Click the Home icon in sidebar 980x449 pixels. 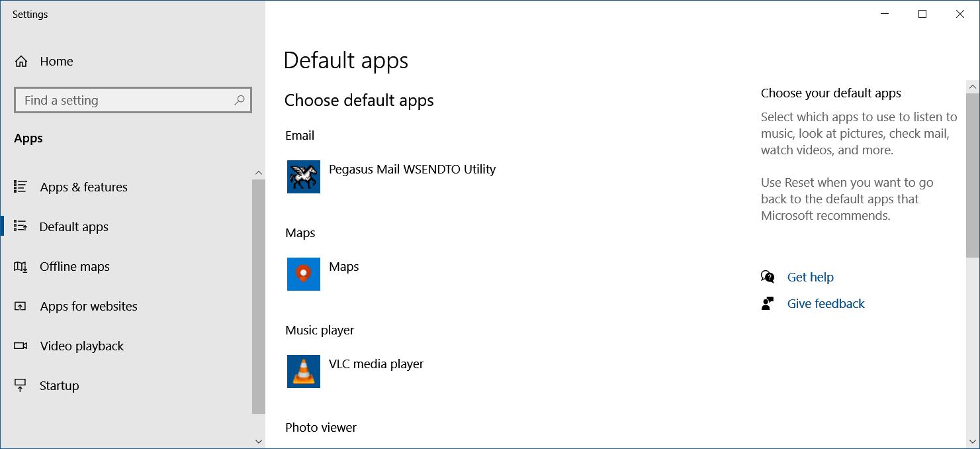pos(21,62)
